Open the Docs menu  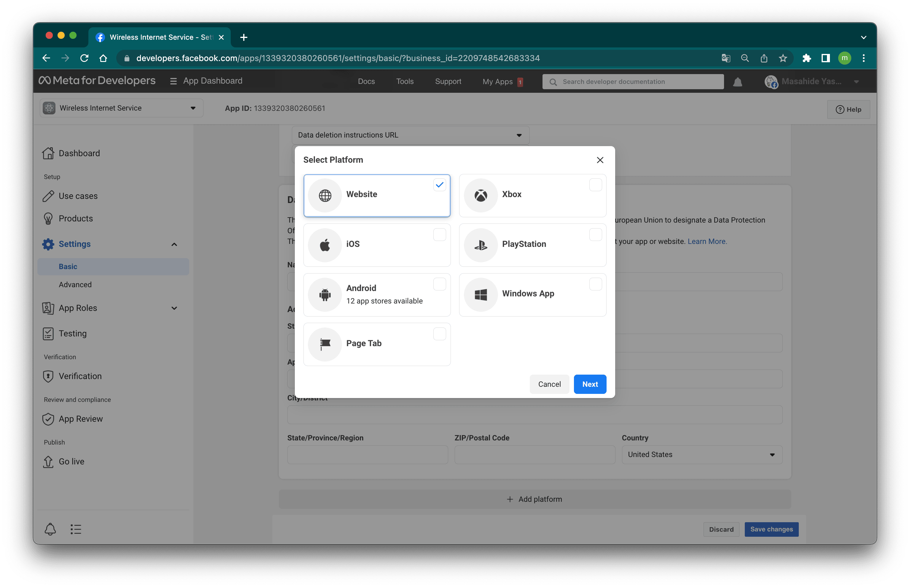366,81
